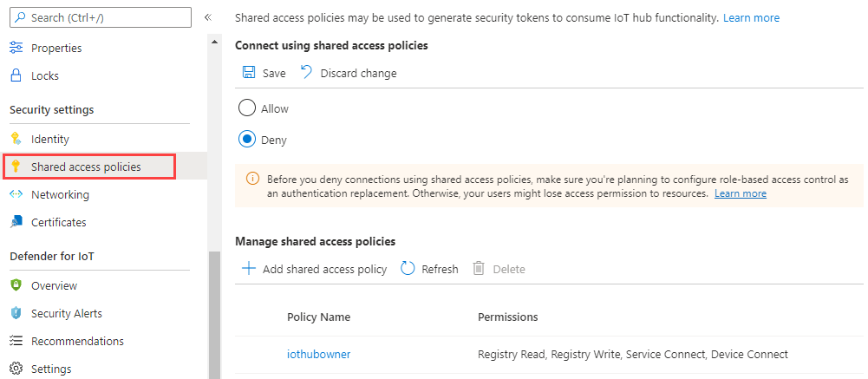
Task: Click the Refresh circular arrow icon
Action: pos(408,269)
